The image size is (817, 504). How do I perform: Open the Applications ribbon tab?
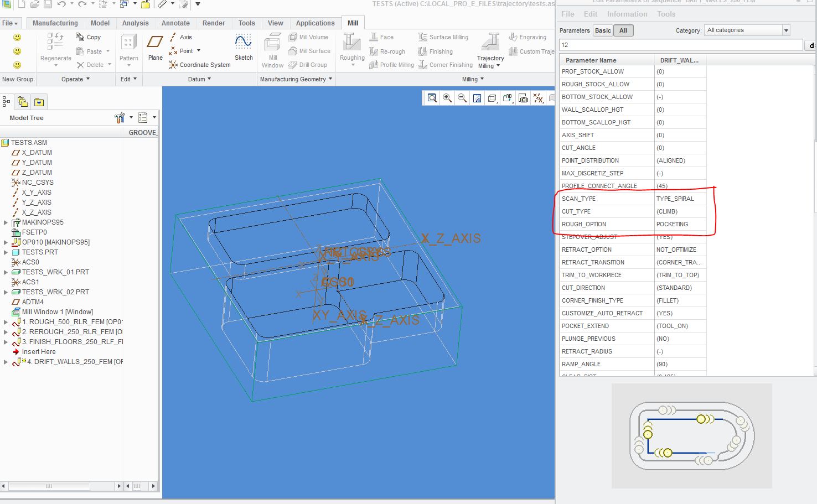tap(315, 23)
